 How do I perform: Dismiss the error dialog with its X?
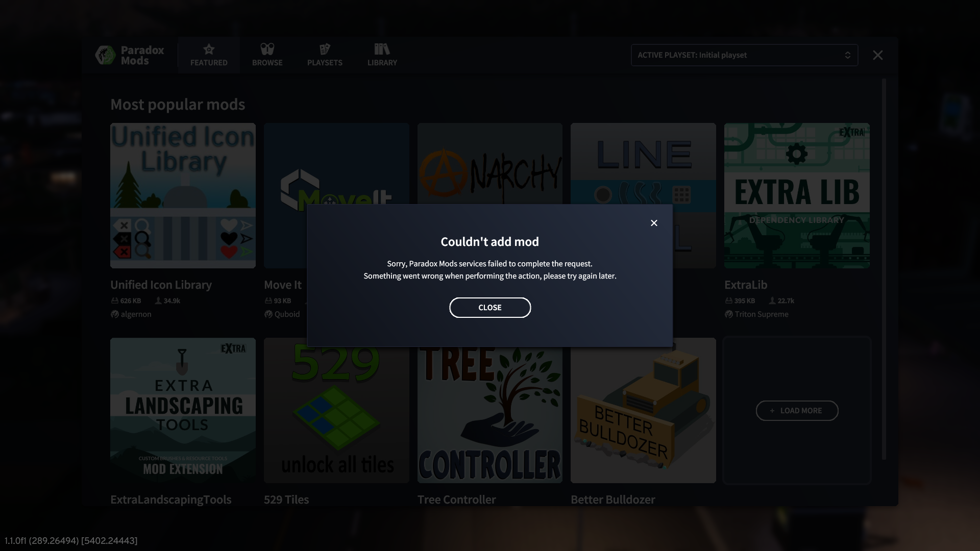pos(654,223)
